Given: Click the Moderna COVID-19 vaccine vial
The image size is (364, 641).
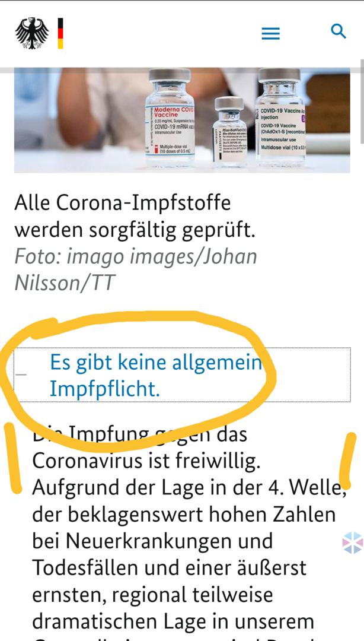Looking at the screenshot, I should [170, 118].
